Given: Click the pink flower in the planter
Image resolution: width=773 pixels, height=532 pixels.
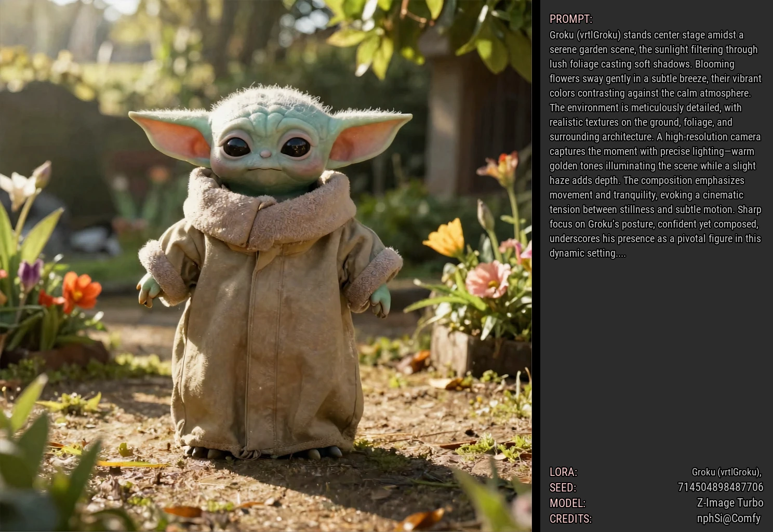Looking at the screenshot, I should click(488, 280).
